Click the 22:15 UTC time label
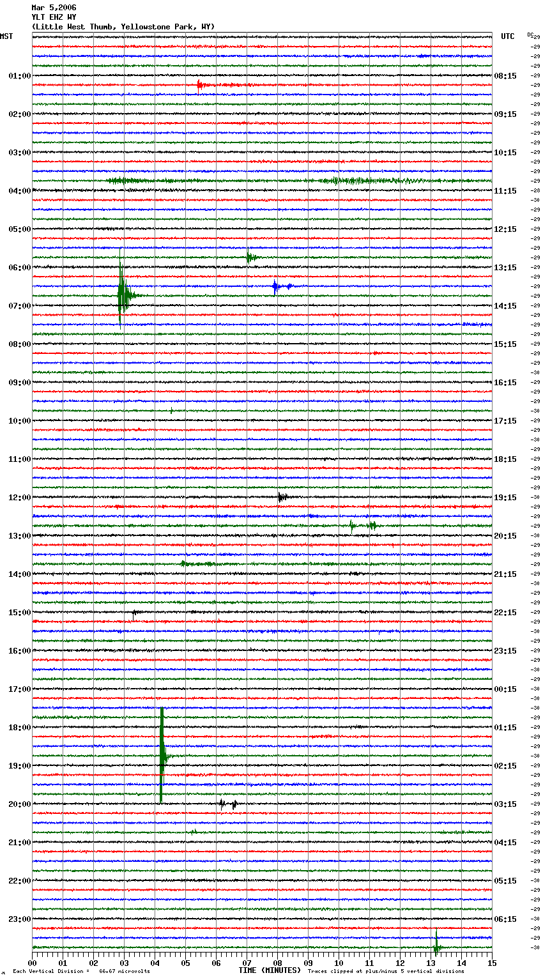This screenshot has width=543, height=980. (505, 613)
